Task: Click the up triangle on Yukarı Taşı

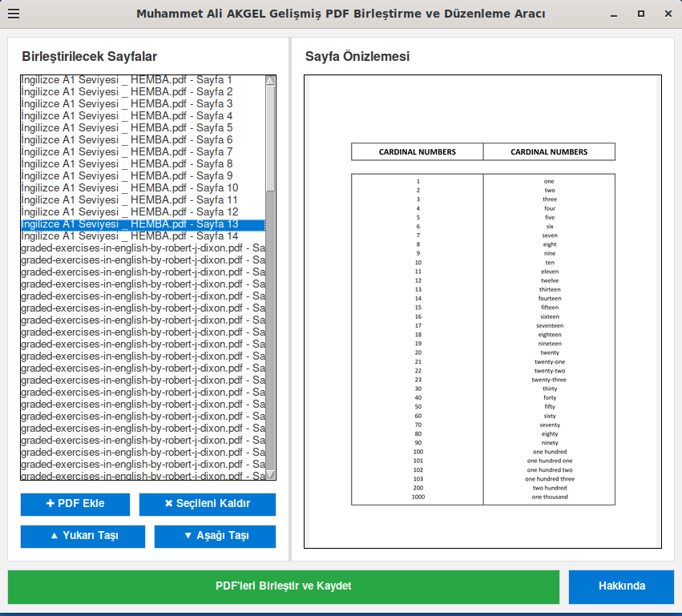Action: point(54,536)
